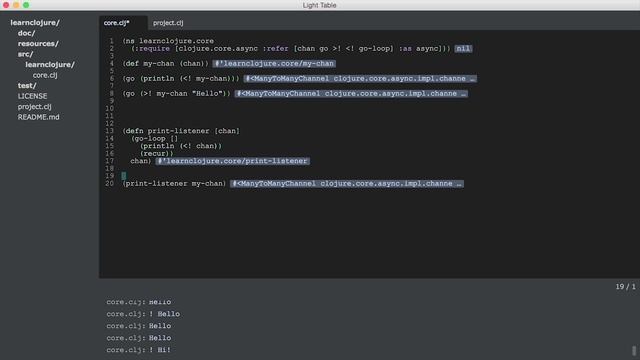This screenshot has height=360, width=640.
Task: Place cursor in (defn print-listener [chan]
Action: (181, 131)
